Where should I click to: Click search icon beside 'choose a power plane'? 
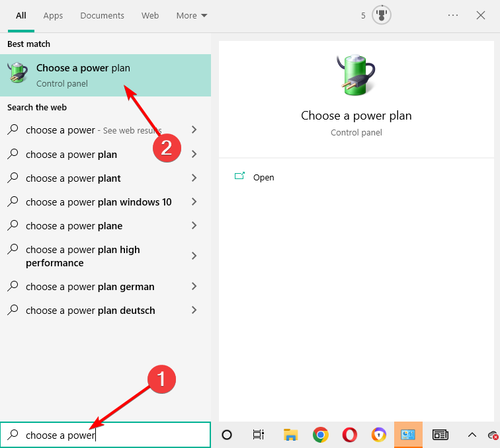13,225
